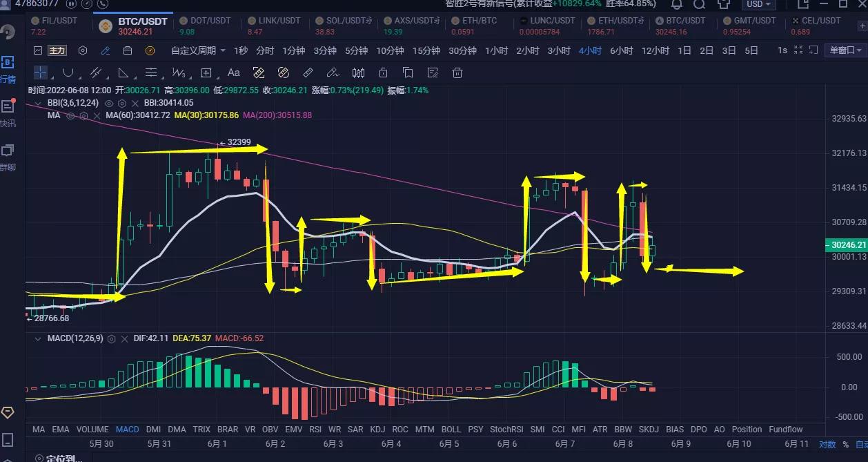Select the 15分钟 interval button
Viewport: 868px width, 462px height.
(426, 50)
